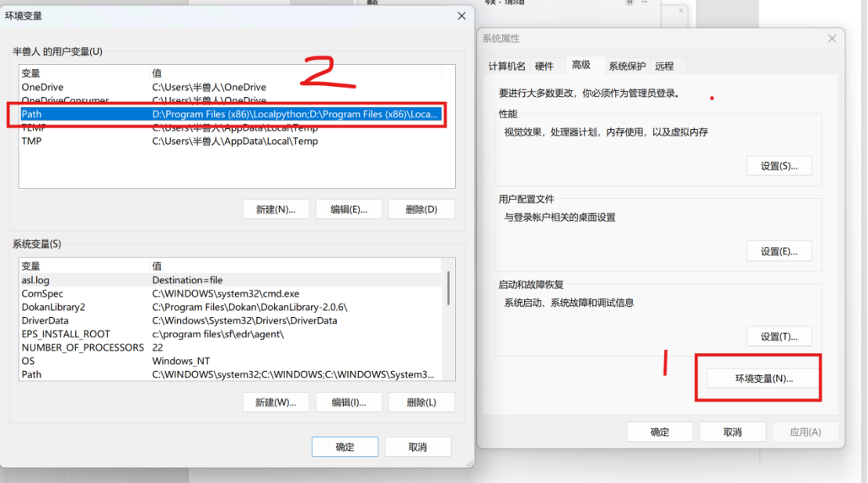This screenshot has height=483, width=868.
Task: Click 新建(N) under user variables
Action: pos(276,209)
